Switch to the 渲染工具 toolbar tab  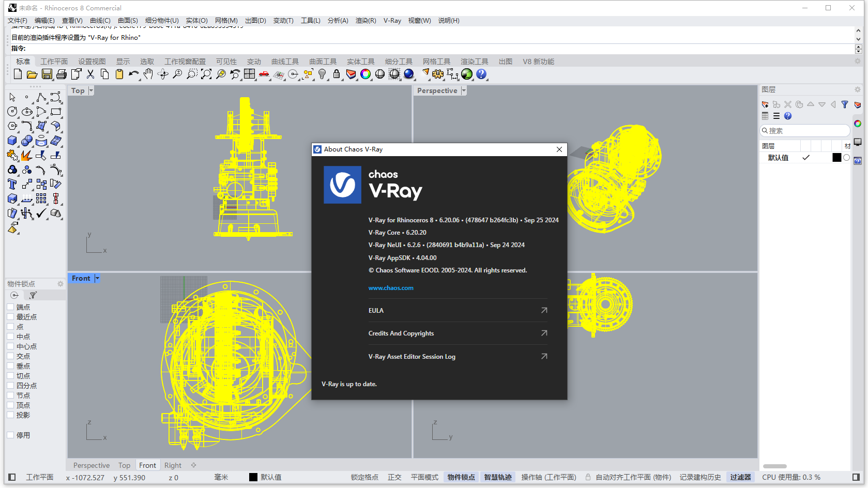click(x=475, y=62)
